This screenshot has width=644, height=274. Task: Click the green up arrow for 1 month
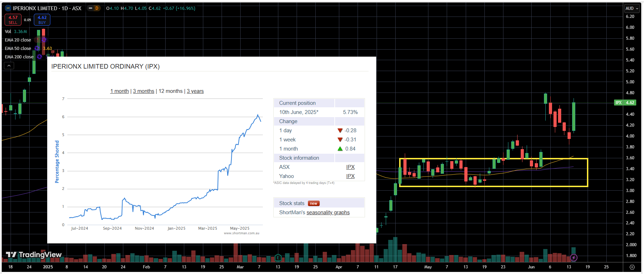point(340,149)
